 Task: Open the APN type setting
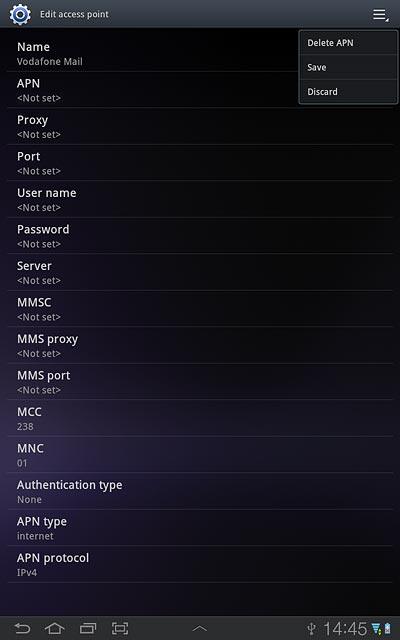click(x=200, y=527)
